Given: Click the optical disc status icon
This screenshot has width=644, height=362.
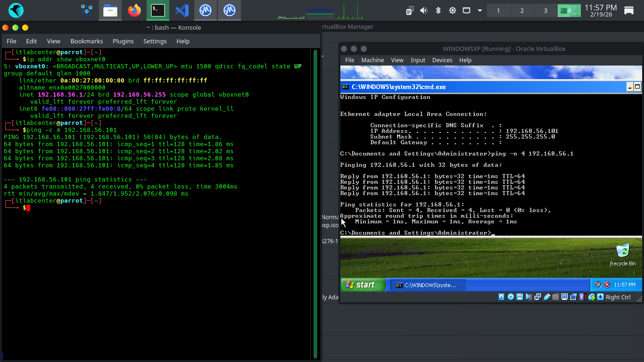Looking at the screenshot, I should (511, 297).
